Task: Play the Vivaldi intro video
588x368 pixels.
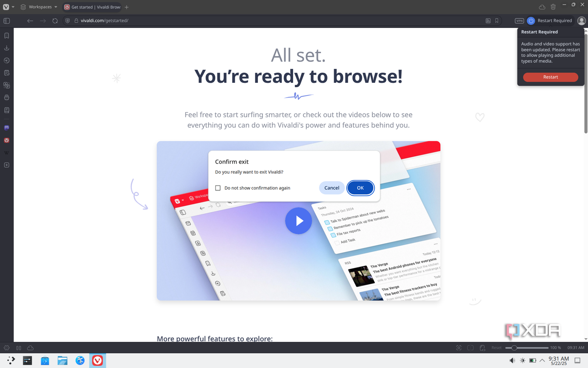Action: [298, 221]
